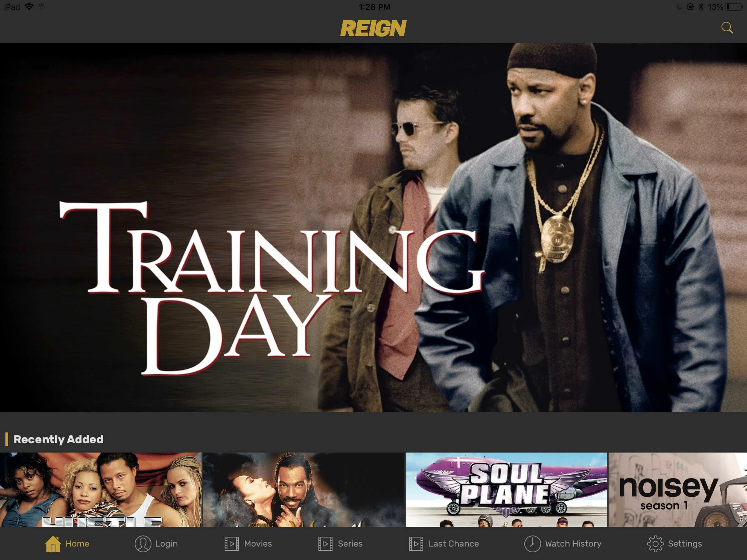The width and height of the screenshot is (747, 560).
Task: Tap the REIGN logo in header
Action: pyautogui.click(x=373, y=28)
